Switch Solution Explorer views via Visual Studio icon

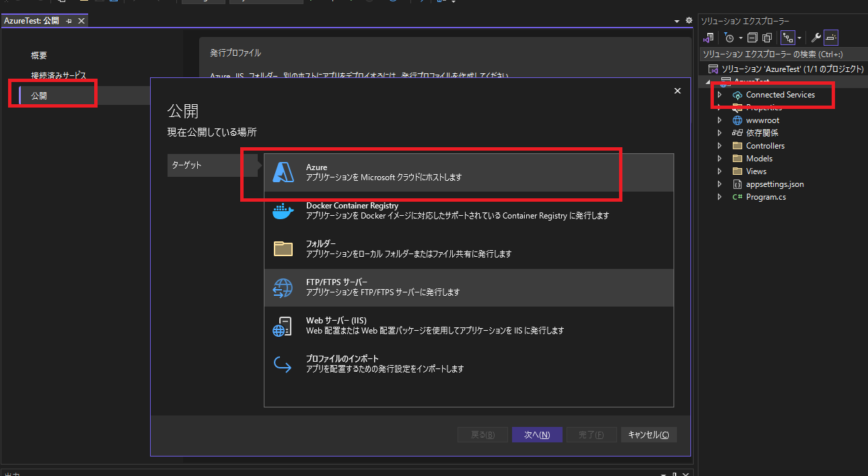pyautogui.click(x=709, y=38)
